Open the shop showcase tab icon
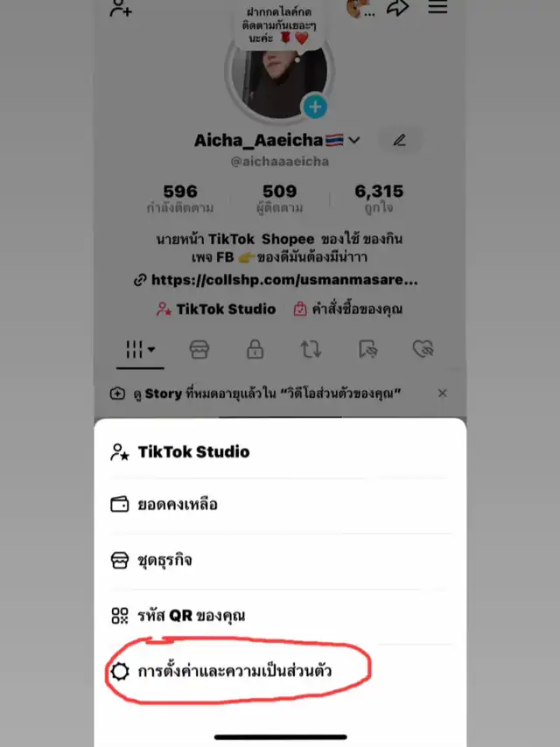Screen dimensions: 560x747 [199, 349]
